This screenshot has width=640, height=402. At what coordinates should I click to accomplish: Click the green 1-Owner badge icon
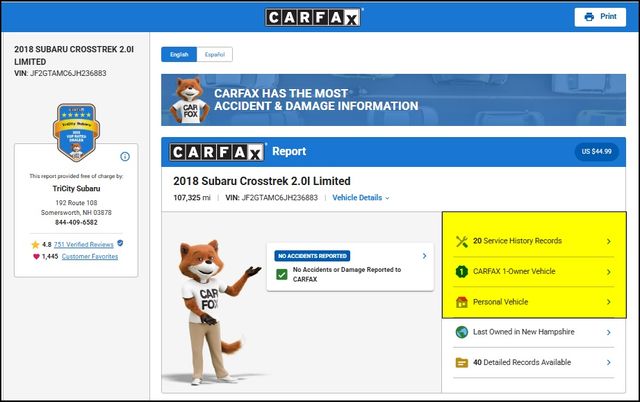click(x=462, y=271)
